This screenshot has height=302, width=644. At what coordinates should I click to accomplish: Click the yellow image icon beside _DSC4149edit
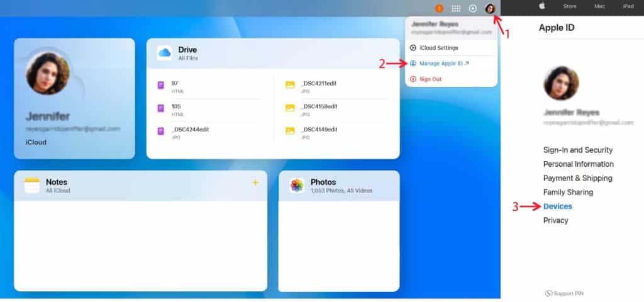[x=291, y=131]
